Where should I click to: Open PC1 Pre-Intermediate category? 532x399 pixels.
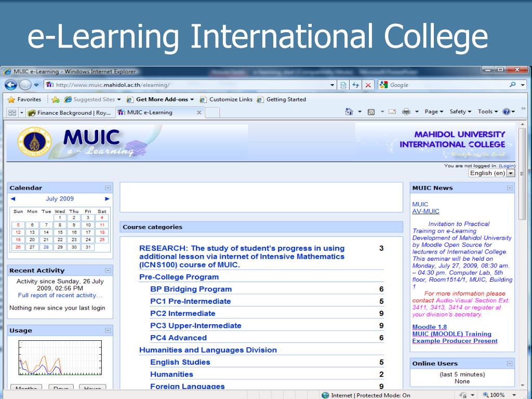point(190,301)
